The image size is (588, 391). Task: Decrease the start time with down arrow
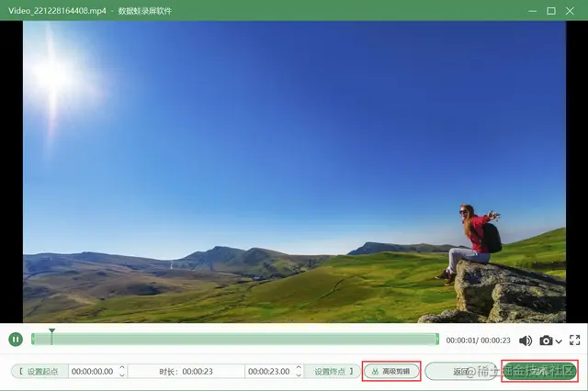point(122,374)
